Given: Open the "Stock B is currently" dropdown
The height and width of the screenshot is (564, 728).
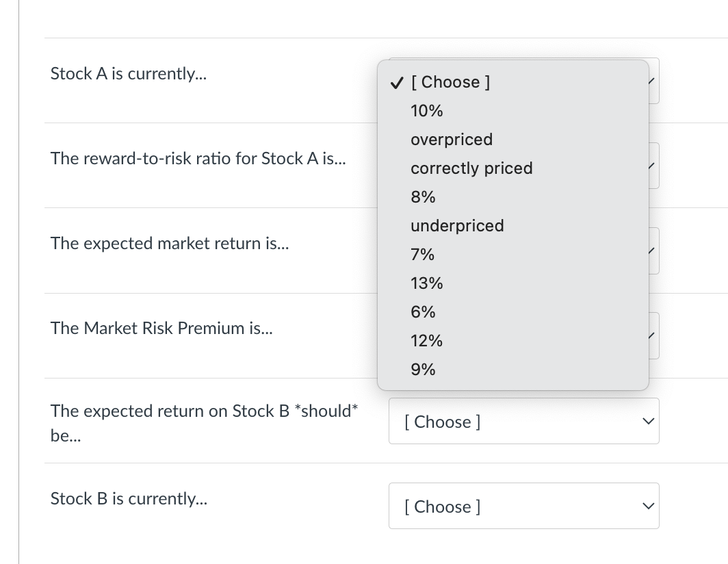Looking at the screenshot, I should [523, 506].
